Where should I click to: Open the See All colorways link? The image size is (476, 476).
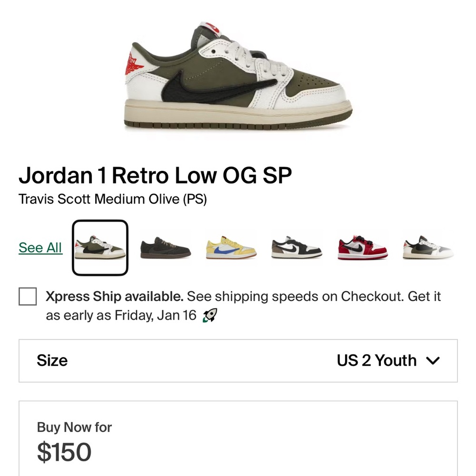pyautogui.click(x=40, y=248)
